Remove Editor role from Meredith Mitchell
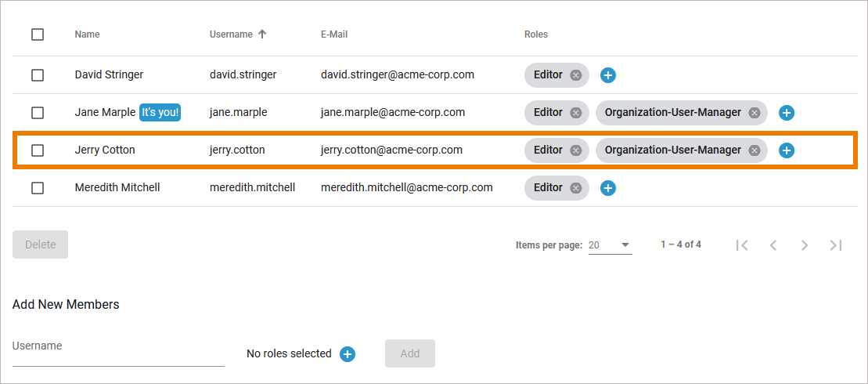This screenshot has height=384, width=868. coord(576,188)
